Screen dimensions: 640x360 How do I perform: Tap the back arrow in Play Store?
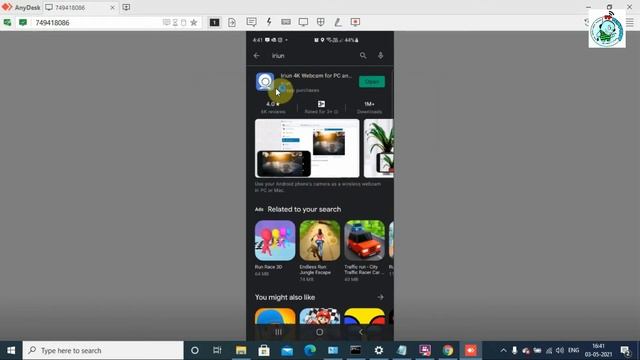256,56
